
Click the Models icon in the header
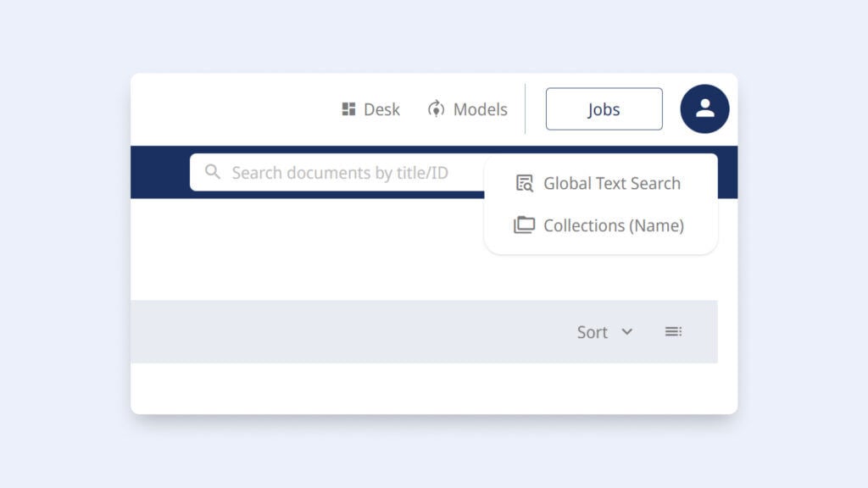coord(436,109)
